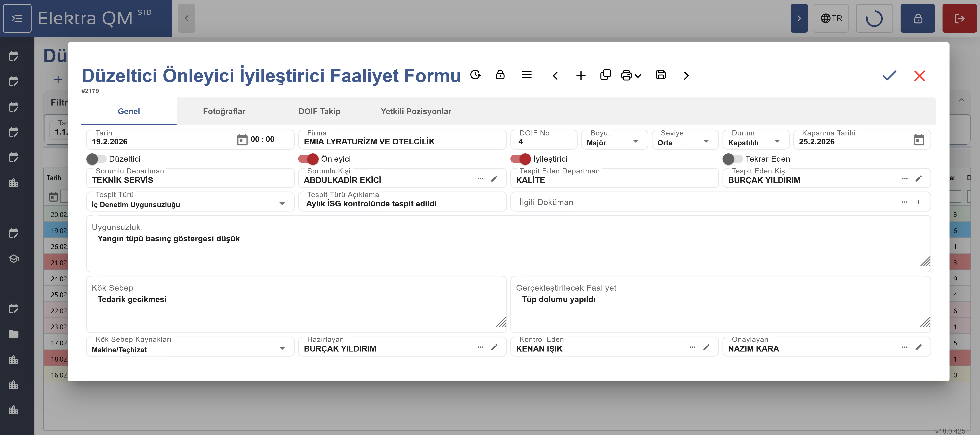Confirm the form with the blue checkmark

click(x=889, y=75)
